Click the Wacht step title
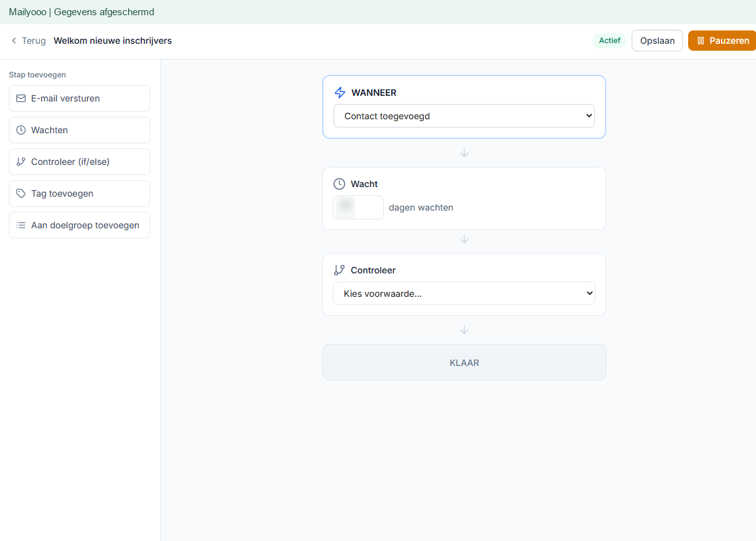 click(364, 184)
